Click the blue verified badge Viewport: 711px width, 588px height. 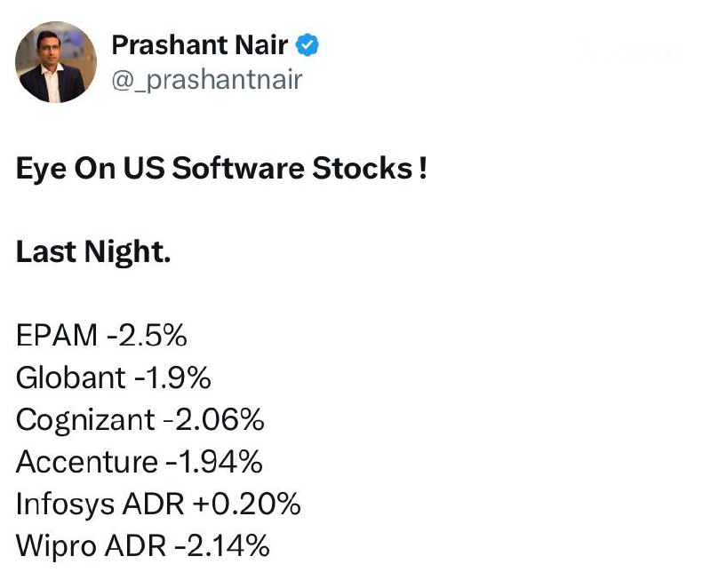coord(308,45)
